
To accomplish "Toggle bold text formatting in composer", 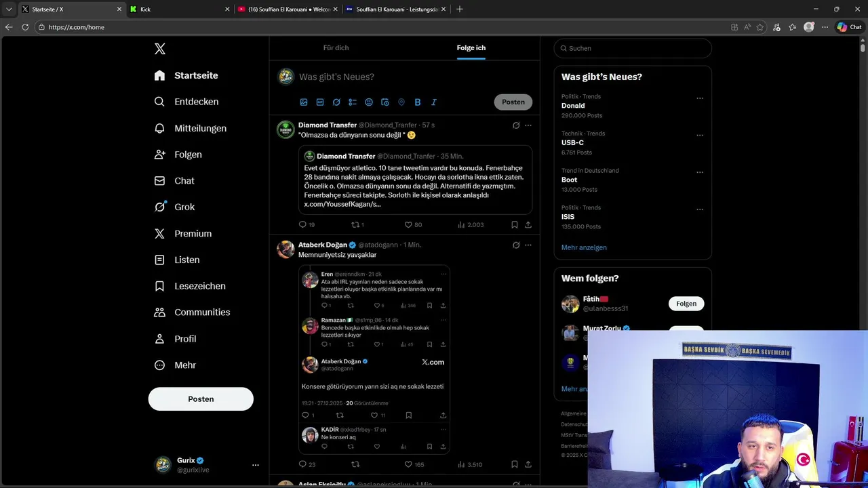I will pos(418,102).
